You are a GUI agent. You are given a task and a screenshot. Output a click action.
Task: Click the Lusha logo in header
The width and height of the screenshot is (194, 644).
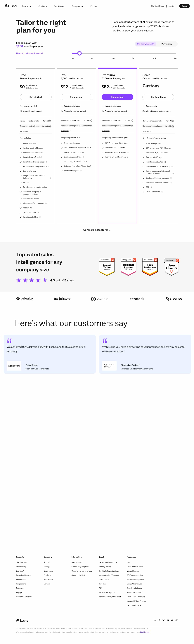(x=11, y=6)
